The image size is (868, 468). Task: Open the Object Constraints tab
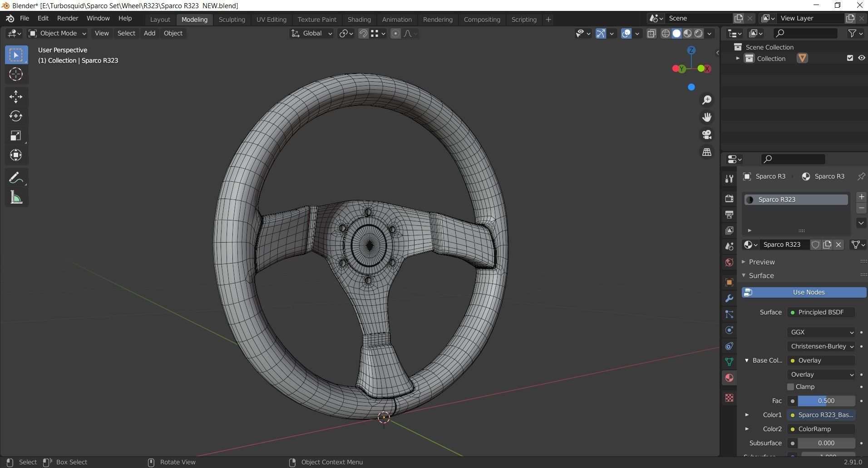click(729, 346)
